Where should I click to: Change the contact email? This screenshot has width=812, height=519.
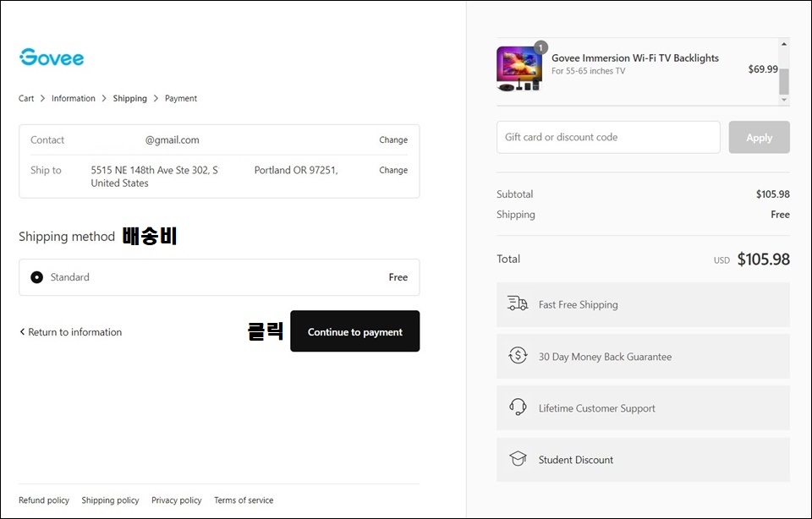click(x=393, y=139)
